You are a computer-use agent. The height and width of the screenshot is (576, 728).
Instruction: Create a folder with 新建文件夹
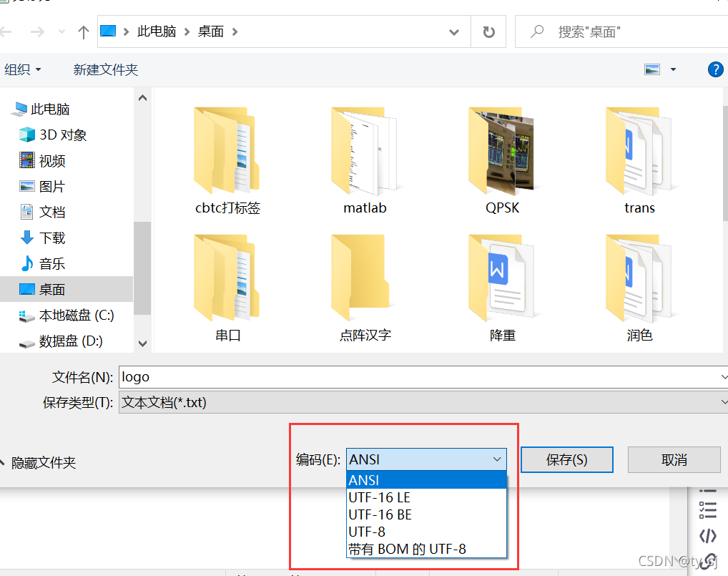coord(105,69)
